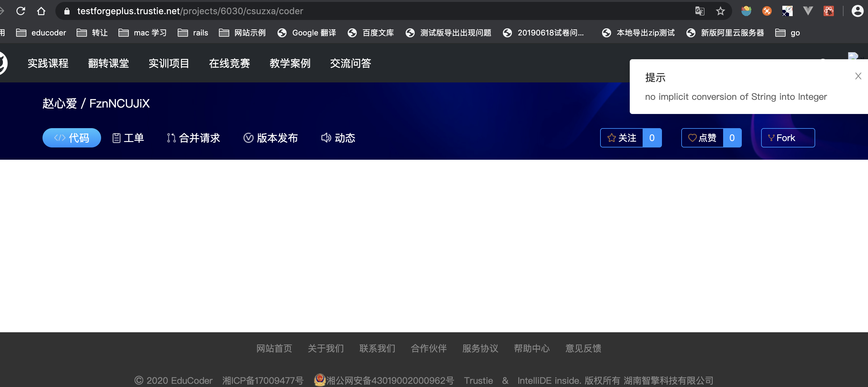Open the orange circle extension icon
The width and height of the screenshot is (868, 387).
767,11
